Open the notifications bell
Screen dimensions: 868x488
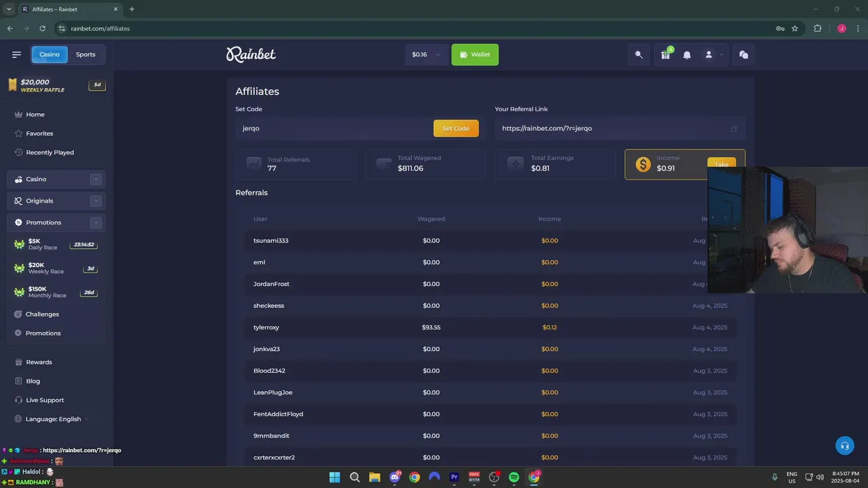coord(687,55)
